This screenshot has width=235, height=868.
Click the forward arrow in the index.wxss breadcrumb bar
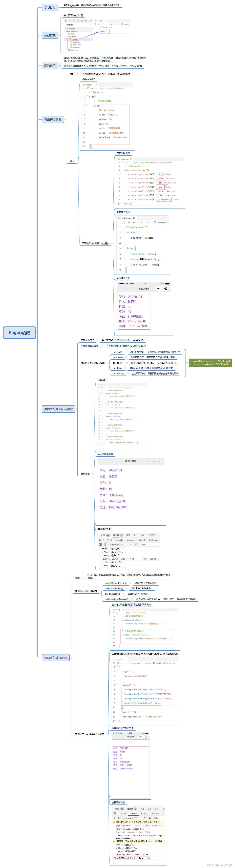[134, 222]
